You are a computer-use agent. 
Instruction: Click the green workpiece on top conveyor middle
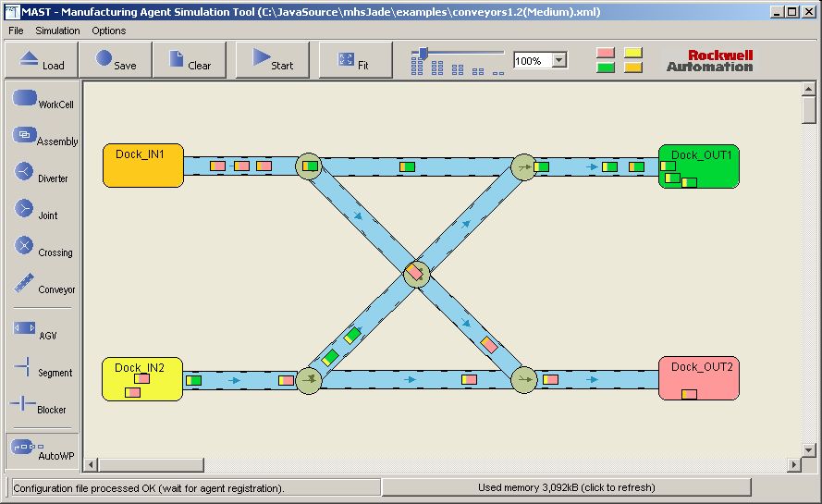pyautogui.click(x=408, y=166)
